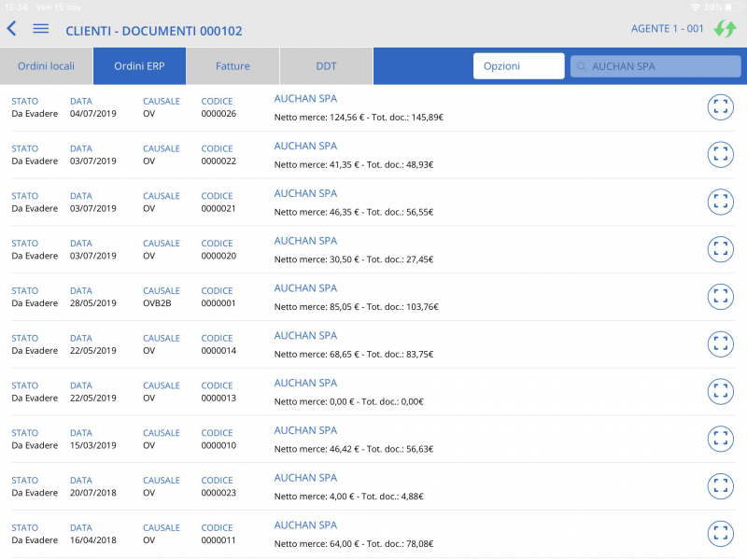This screenshot has width=747, height=560.
Task: Select the Ordini locali tab
Action: [x=46, y=65]
